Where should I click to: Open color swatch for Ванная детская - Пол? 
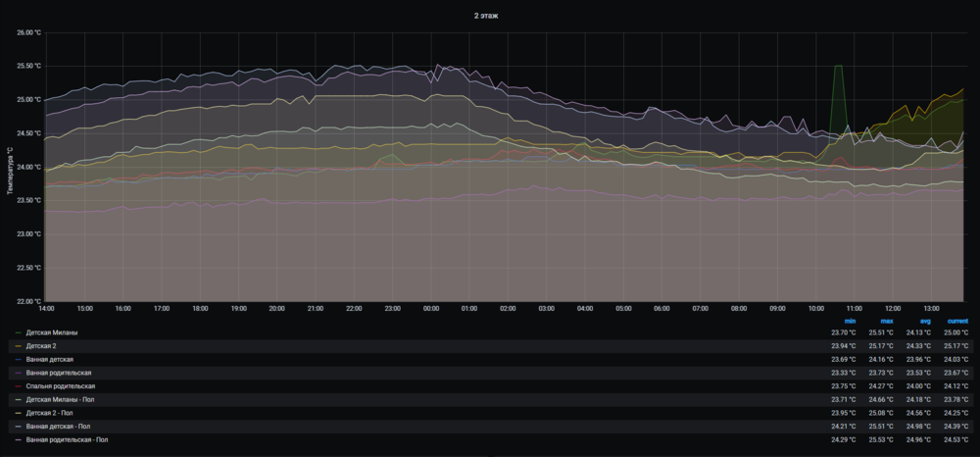[x=17, y=427]
